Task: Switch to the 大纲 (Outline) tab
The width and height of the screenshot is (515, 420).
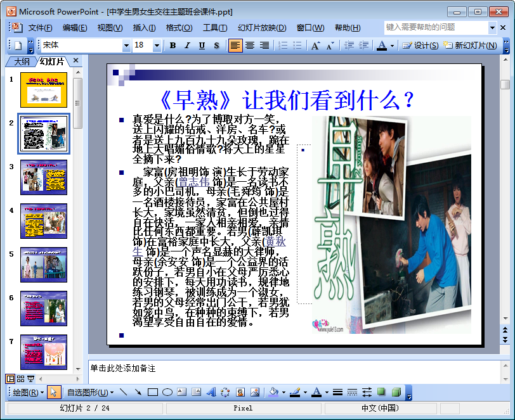Action: (22, 61)
